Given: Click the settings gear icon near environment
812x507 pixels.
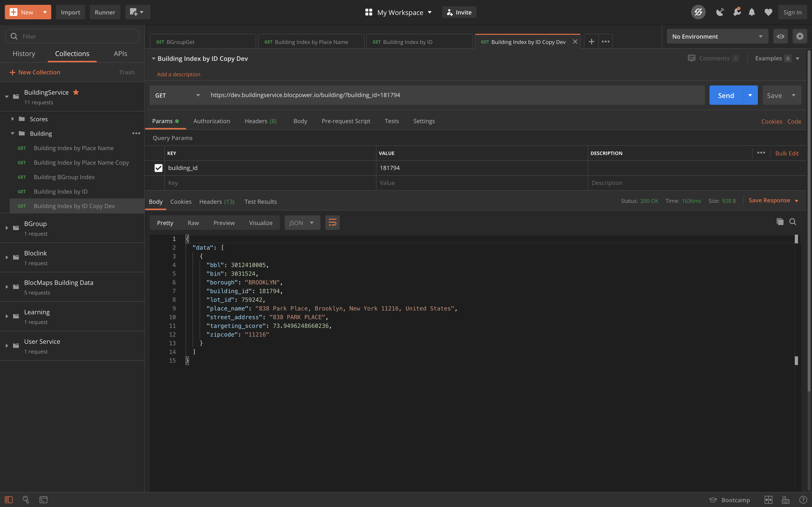Looking at the screenshot, I should (x=800, y=36).
